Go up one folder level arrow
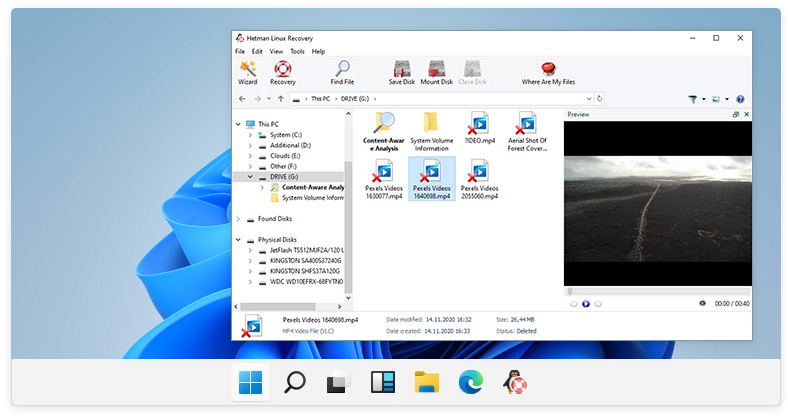The image size is (788, 416). pos(281,99)
